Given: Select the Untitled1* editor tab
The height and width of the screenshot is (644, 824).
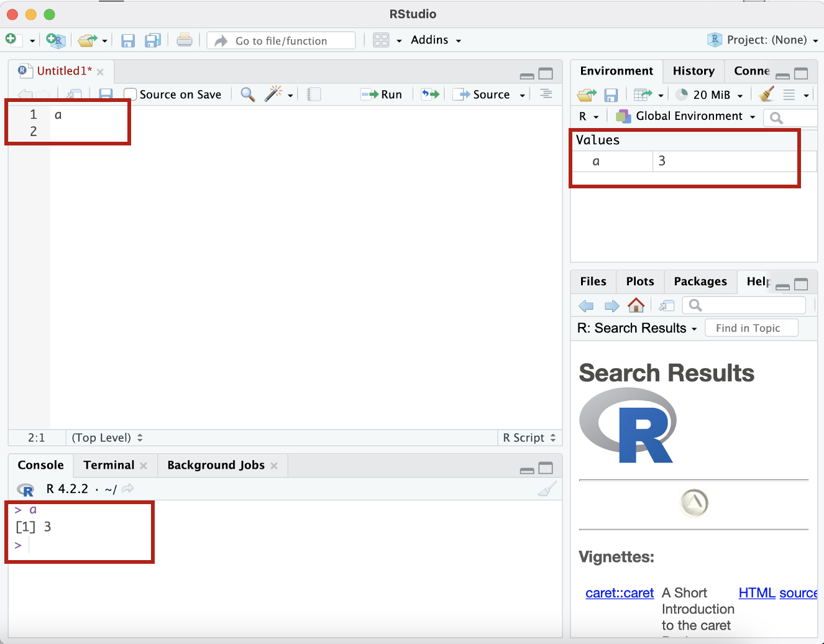Looking at the screenshot, I should pyautogui.click(x=64, y=71).
